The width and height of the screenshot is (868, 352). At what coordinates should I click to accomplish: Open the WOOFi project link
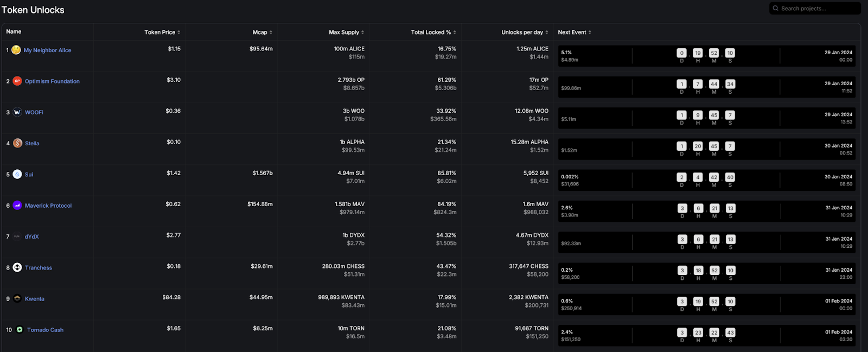(x=34, y=112)
